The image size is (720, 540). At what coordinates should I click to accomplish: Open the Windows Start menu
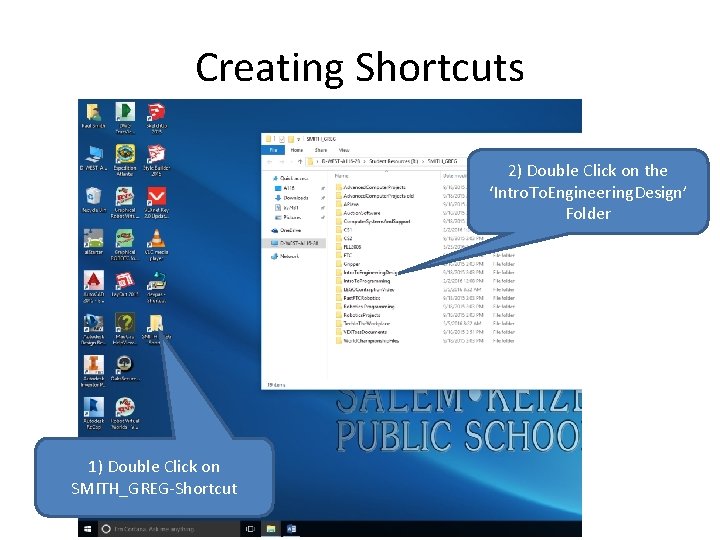87,529
